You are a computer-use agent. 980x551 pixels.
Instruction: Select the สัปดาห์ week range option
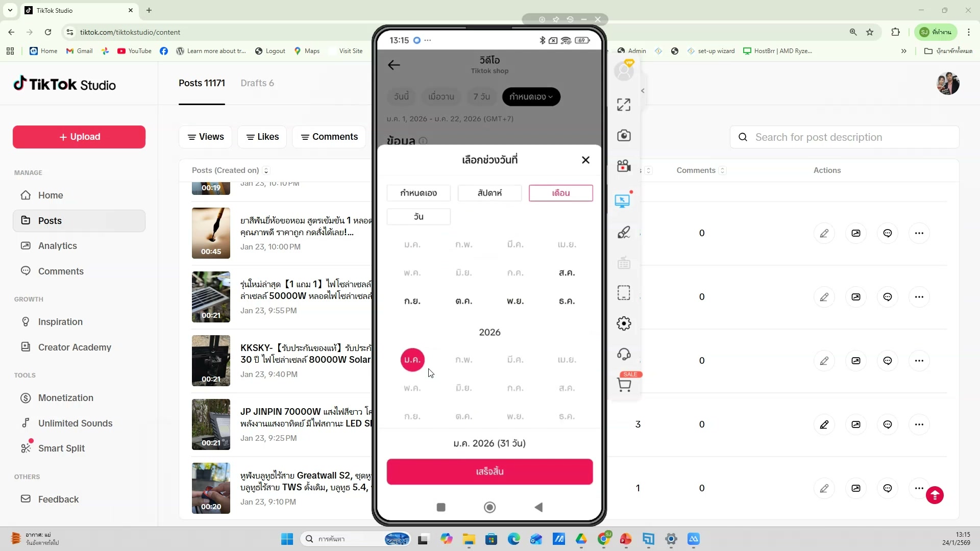(x=489, y=193)
